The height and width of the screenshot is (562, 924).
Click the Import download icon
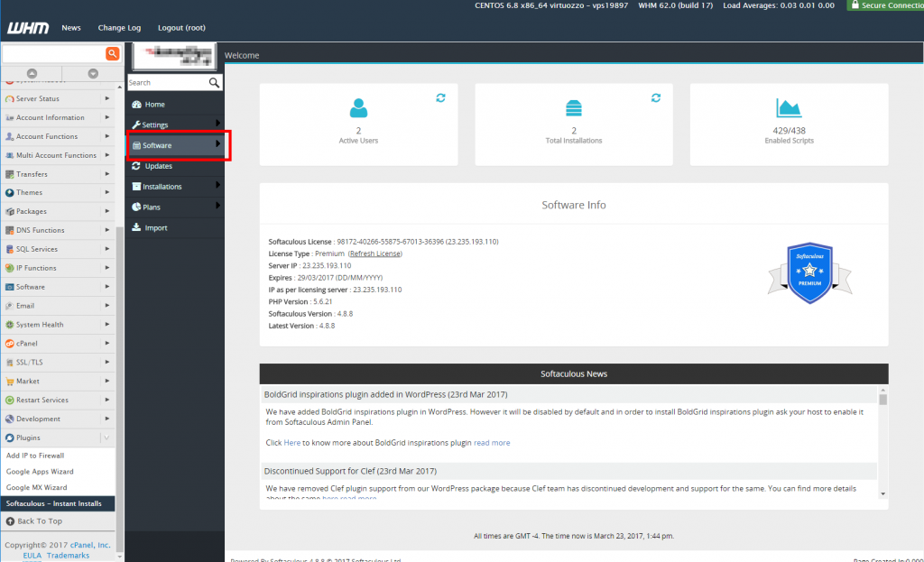(136, 227)
